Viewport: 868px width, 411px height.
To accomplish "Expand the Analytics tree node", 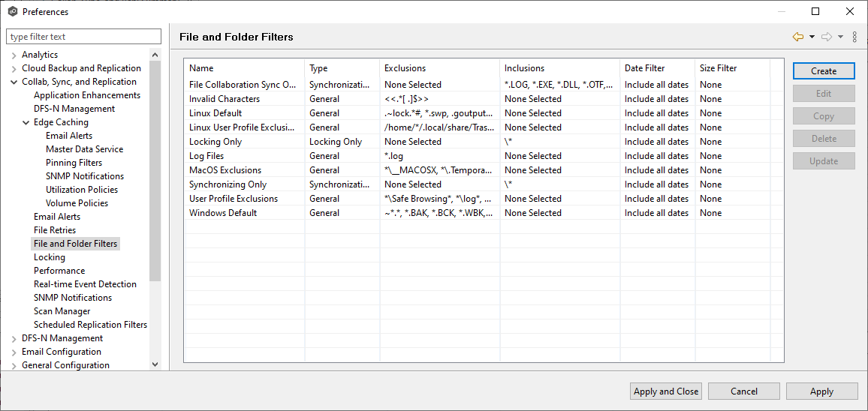I will [x=14, y=55].
